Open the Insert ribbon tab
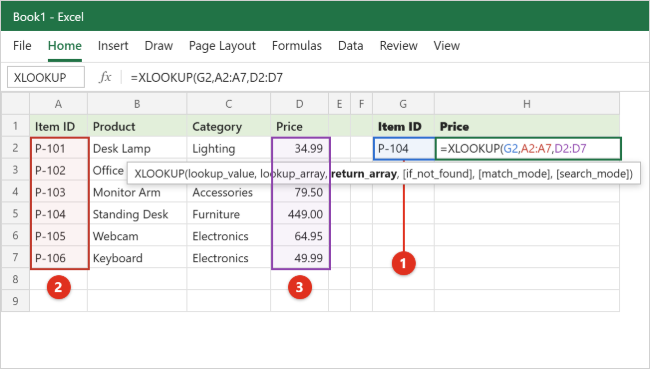This screenshot has width=650, height=369. coord(113,46)
